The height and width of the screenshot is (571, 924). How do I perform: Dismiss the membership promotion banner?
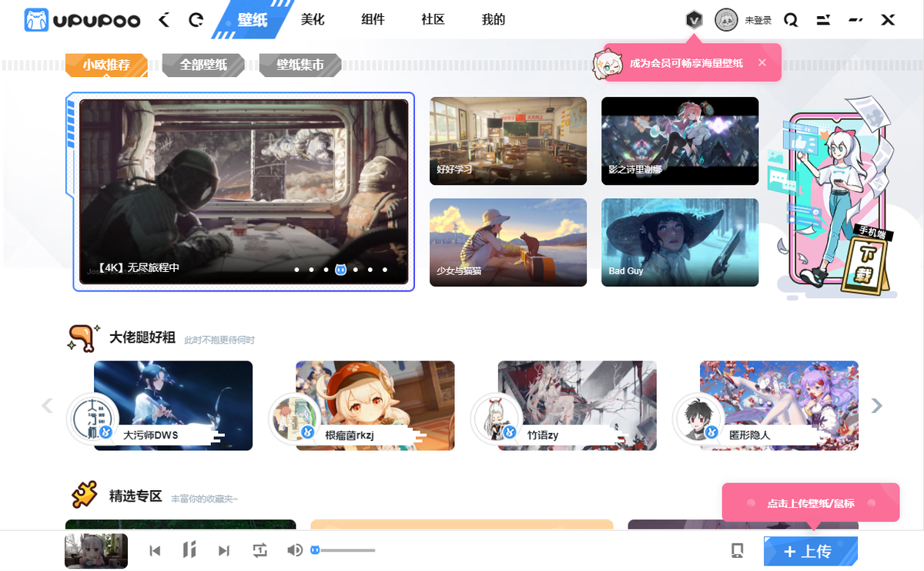click(762, 62)
